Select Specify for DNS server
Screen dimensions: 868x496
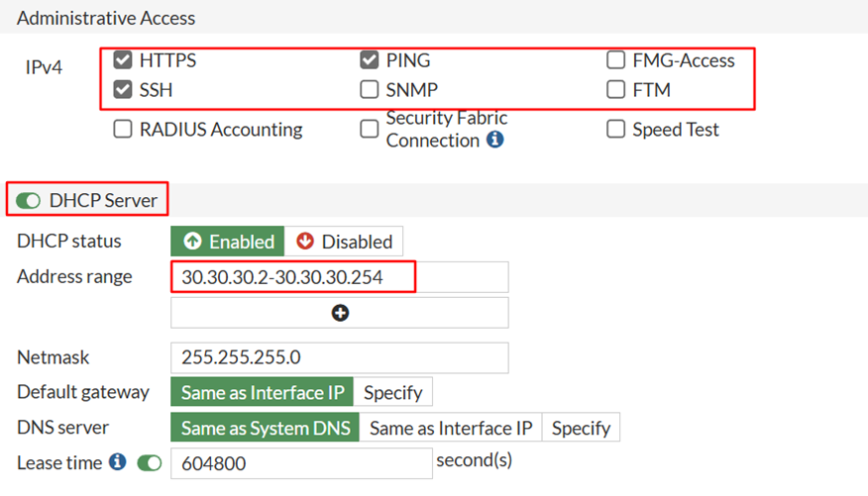tap(581, 428)
